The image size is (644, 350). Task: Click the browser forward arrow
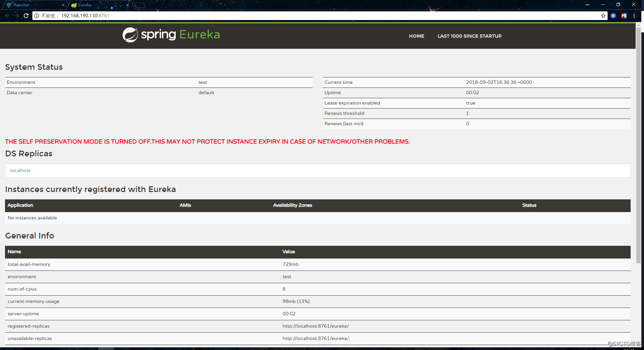[16, 16]
